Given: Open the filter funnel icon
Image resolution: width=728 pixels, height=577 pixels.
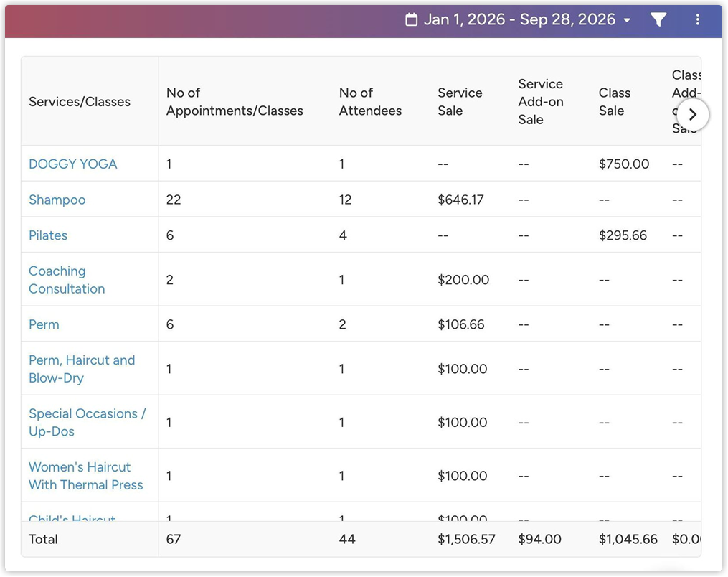Looking at the screenshot, I should point(658,19).
